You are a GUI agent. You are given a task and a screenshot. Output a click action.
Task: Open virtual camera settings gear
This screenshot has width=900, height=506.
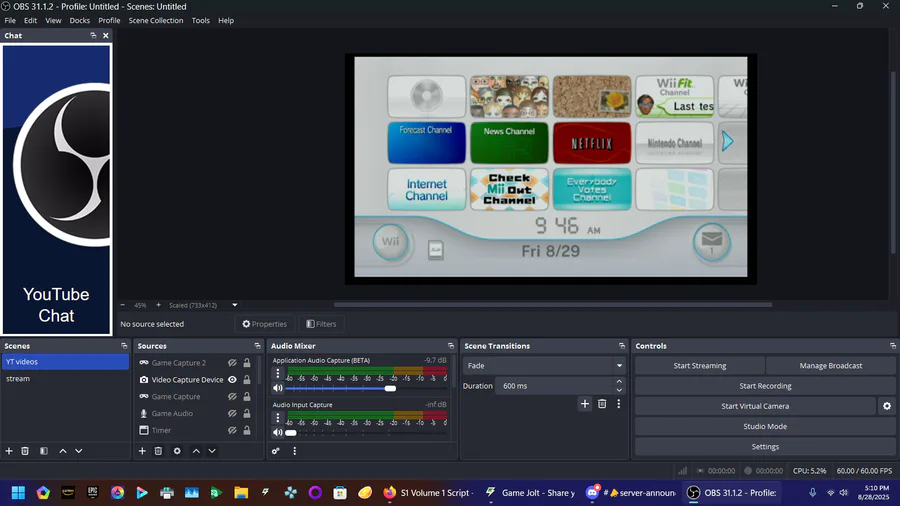click(x=887, y=406)
